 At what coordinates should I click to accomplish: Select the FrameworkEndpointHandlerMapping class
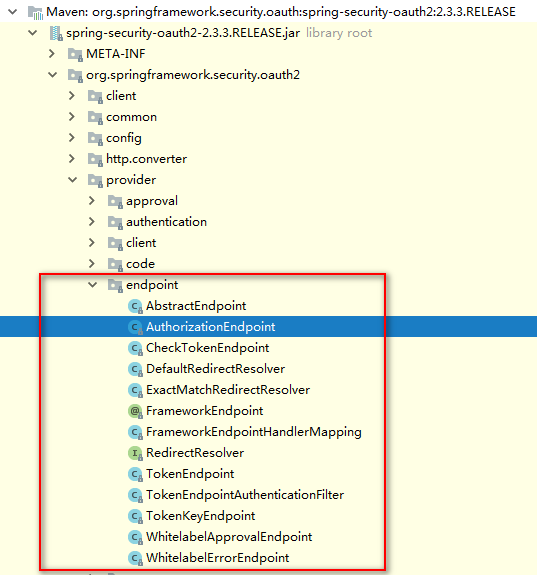tap(254, 432)
